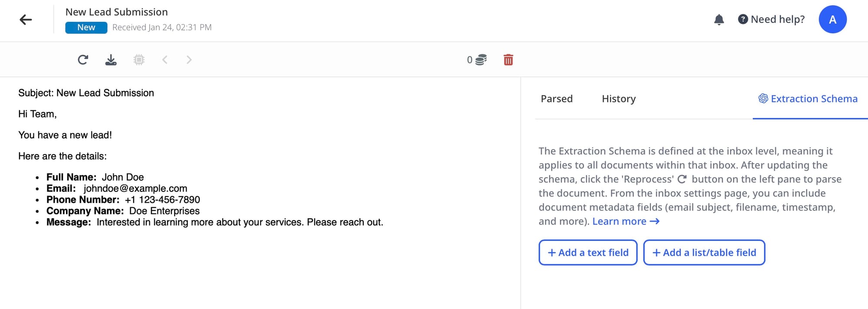Switch to the Parsed tab
Viewport: 868px width, 309px height.
[556, 99]
